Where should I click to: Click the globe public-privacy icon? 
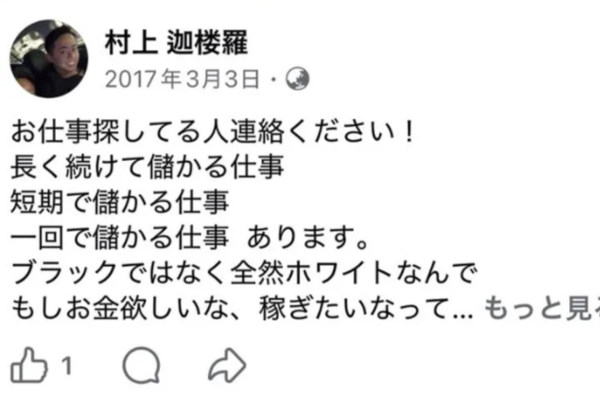point(298,79)
